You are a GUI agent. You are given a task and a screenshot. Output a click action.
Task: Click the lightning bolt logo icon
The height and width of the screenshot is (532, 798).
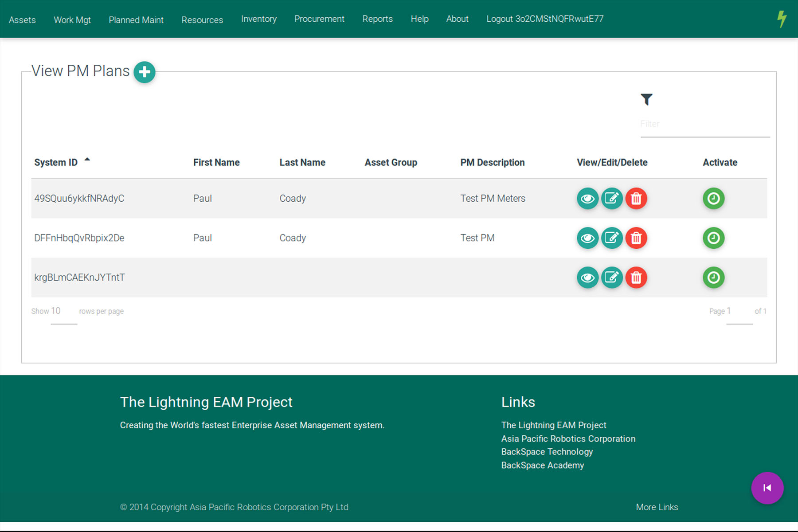pos(782,19)
